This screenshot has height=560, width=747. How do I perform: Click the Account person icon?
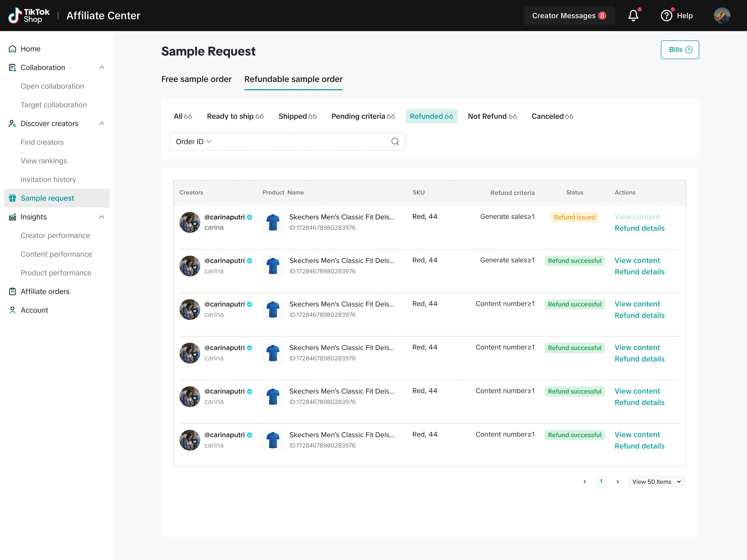pyautogui.click(x=12, y=310)
